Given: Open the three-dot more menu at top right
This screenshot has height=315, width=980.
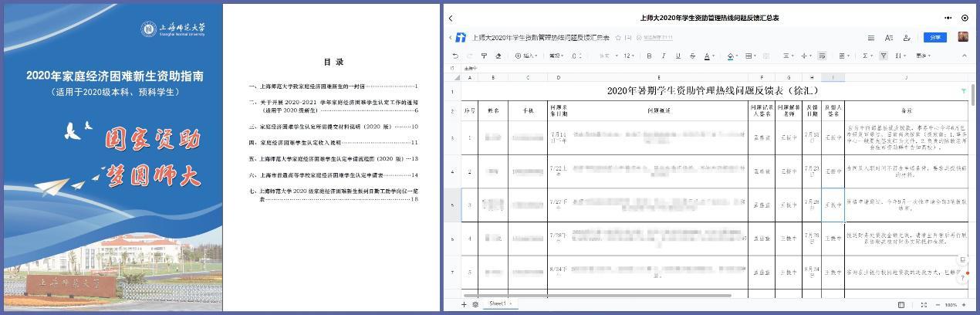Looking at the screenshot, I should coord(948,18).
